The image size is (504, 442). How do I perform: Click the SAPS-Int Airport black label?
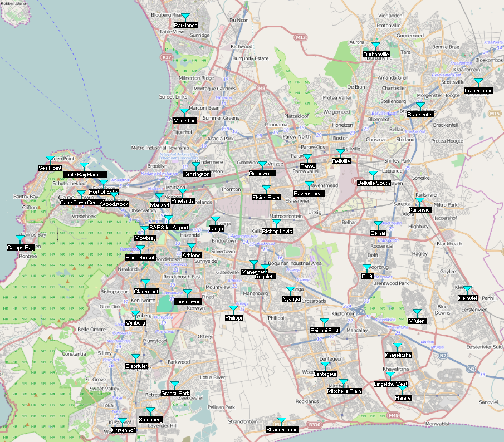tap(169, 227)
